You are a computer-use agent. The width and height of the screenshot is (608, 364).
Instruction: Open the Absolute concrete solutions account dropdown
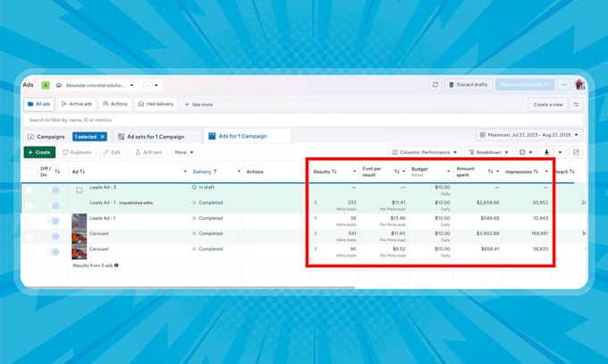click(x=95, y=85)
